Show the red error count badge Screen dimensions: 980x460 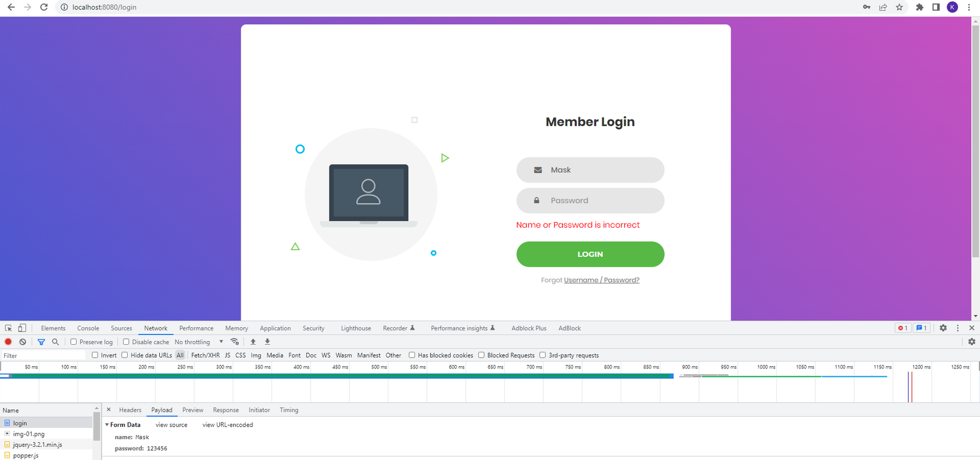(902, 328)
